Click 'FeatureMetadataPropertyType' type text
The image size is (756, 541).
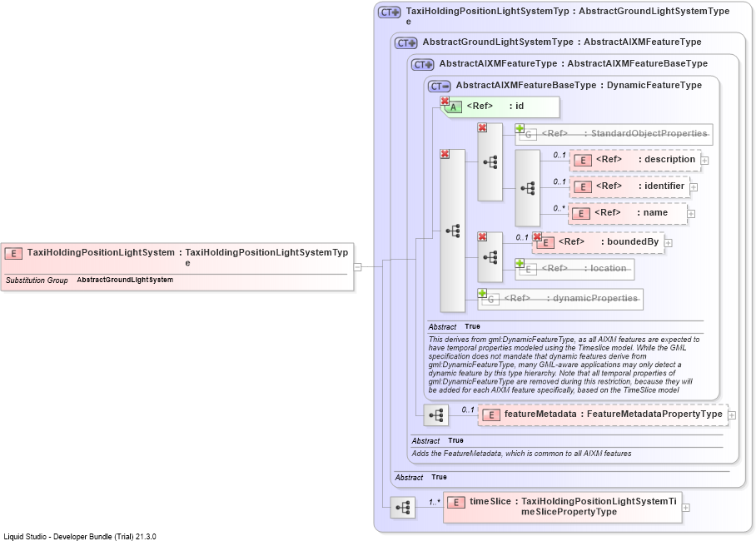[x=654, y=414]
